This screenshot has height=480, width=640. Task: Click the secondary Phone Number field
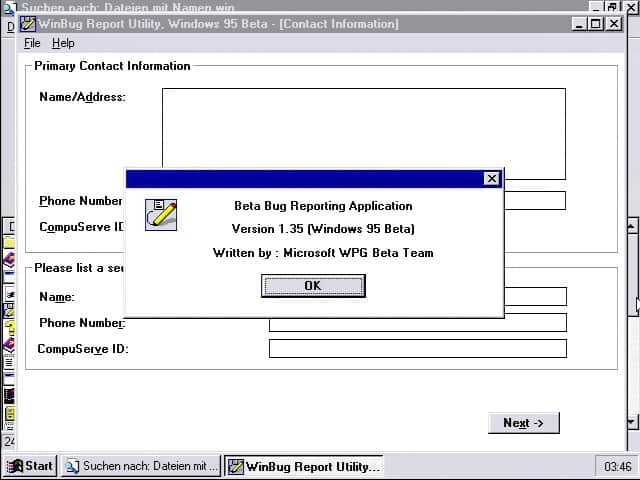click(x=418, y=322)
